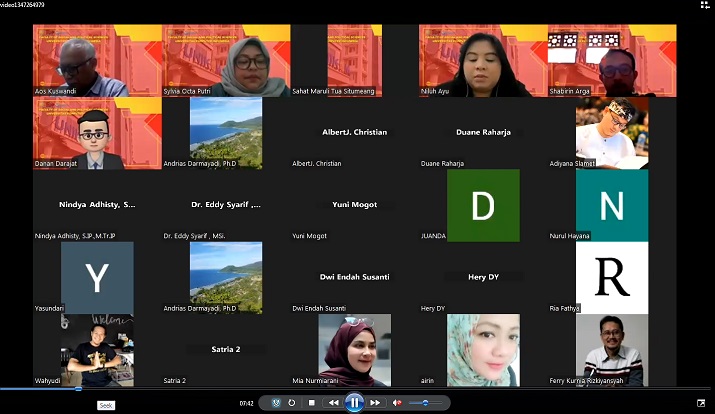Select the Y avatar of Yasundari
This screenshot has height=414, width=715.
pyautogui.click(x=97, y=277)
